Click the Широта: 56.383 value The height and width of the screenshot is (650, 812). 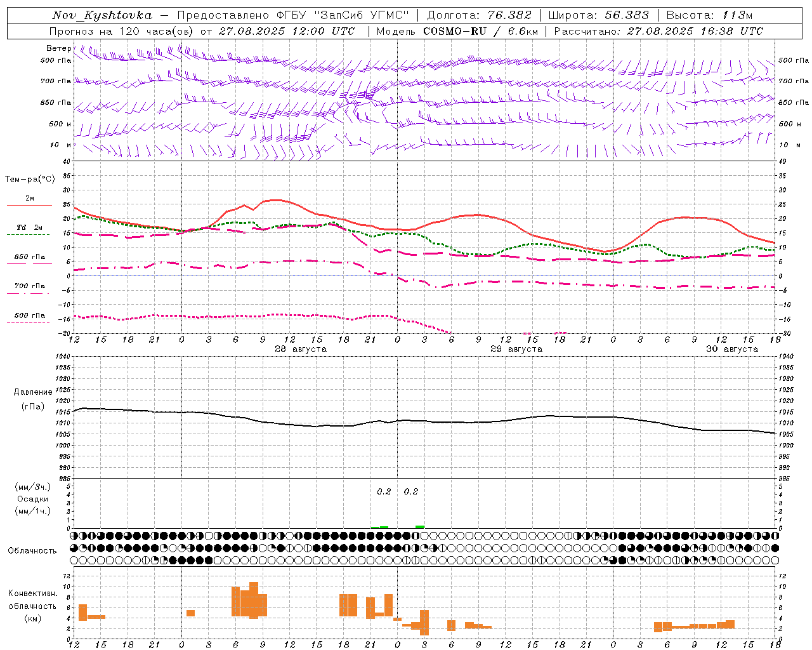click(x=598, y=15)
